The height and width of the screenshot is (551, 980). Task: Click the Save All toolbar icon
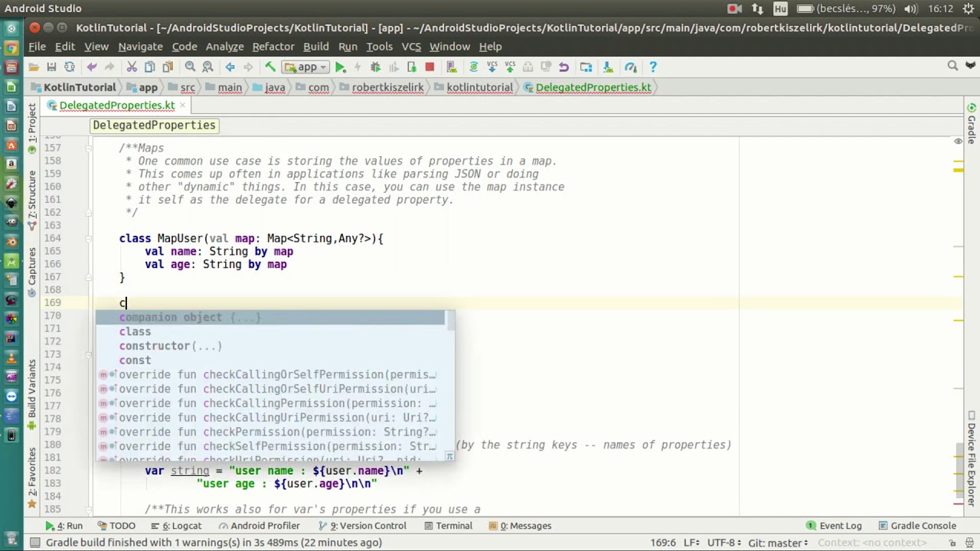(x=51, y=67)
